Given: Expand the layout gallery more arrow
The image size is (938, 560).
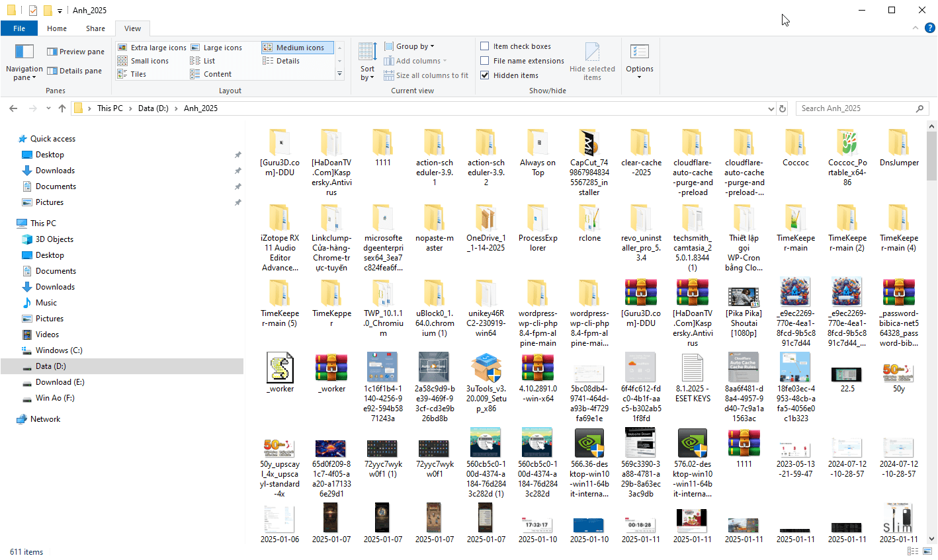Looking at the screenshot, I should (340, 74).
